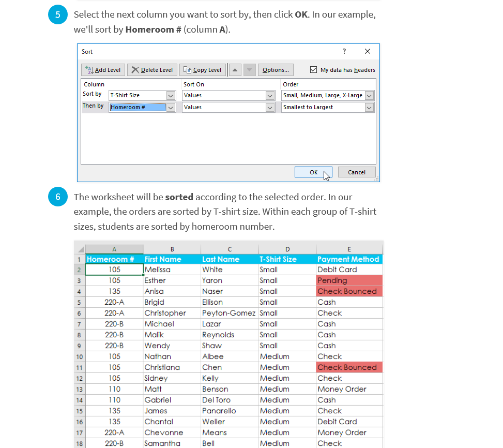This screenshot has width=503, height=448.
Task: Expand the Homeroom # column dropdown
Action: point(171,108)
